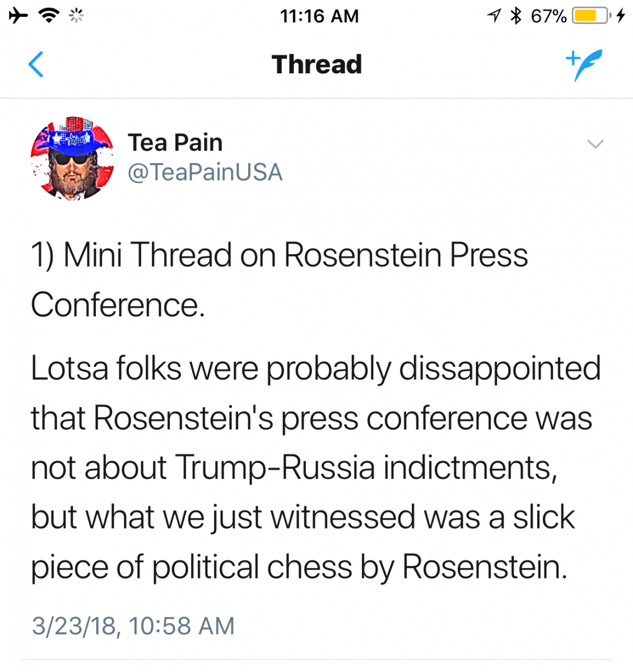Select the tweet text about Rosenstein's press conference
The height and width of the screenshot is (672, 633).
[x=315, y=468]
